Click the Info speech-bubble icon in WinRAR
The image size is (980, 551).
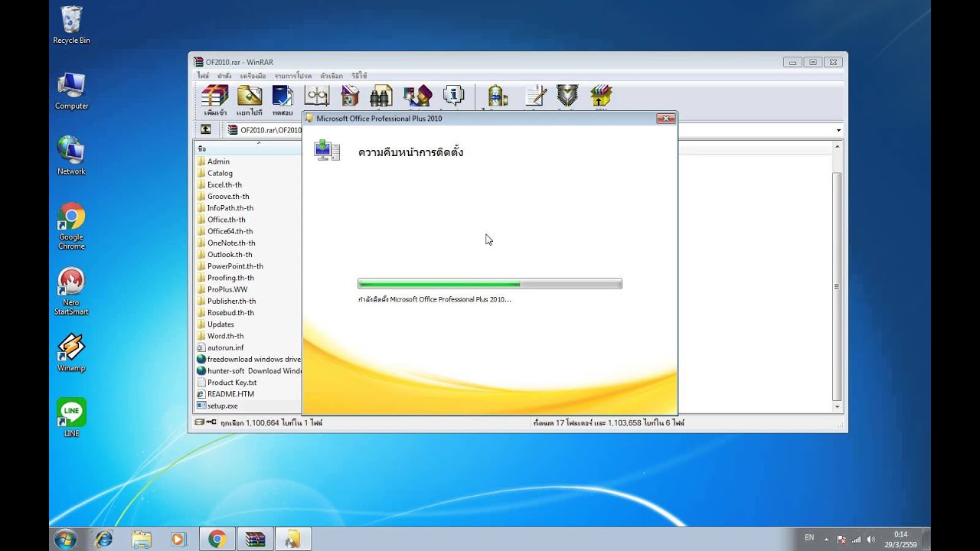click(x=453, y=96)
